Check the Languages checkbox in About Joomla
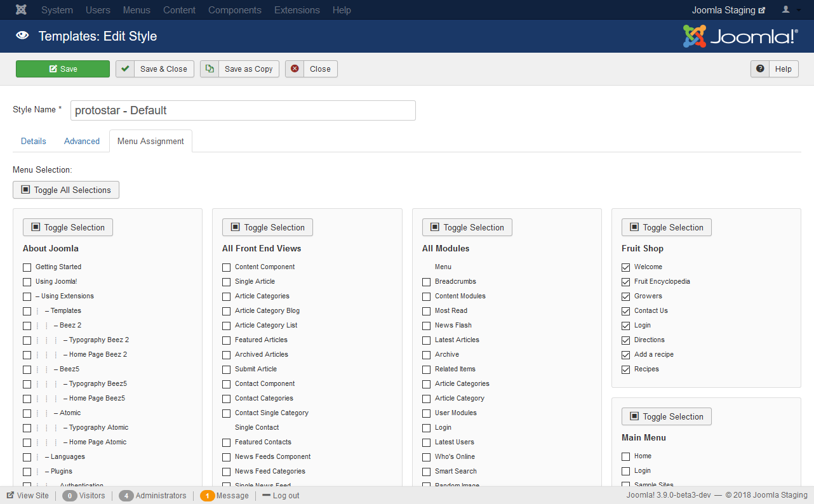 point(27,457)
